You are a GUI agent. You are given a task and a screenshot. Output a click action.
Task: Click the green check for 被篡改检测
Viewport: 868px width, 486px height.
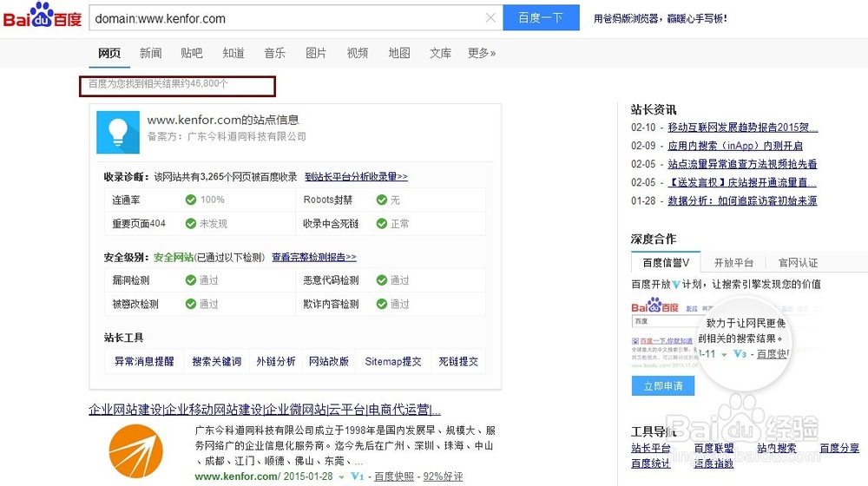coord(191,304)
